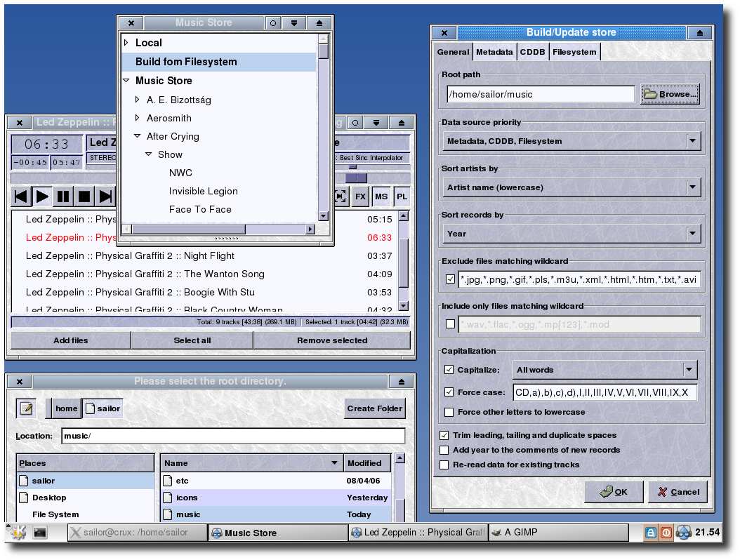This screenshot has height=560, width=740.
Task: Click the edit-path pencil icon in file chooser
Action: point(26,408)
